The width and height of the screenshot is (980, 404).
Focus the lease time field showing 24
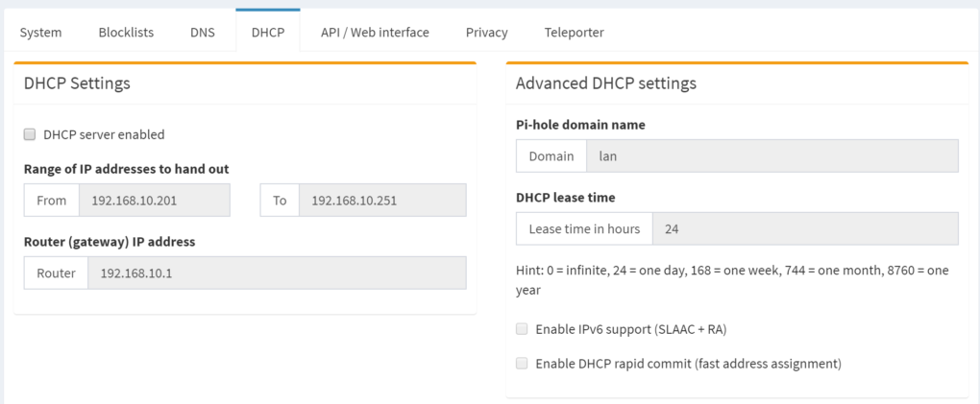(x=805, y=229)
